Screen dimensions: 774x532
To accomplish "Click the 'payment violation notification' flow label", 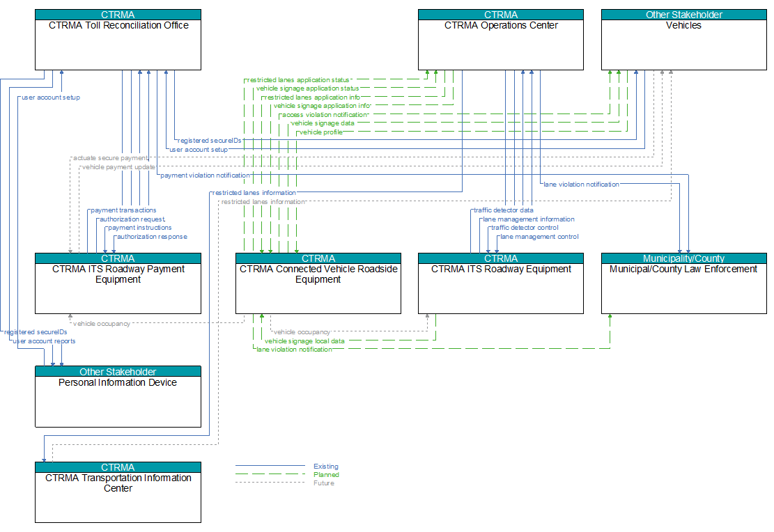I will (x=206, y=175).
